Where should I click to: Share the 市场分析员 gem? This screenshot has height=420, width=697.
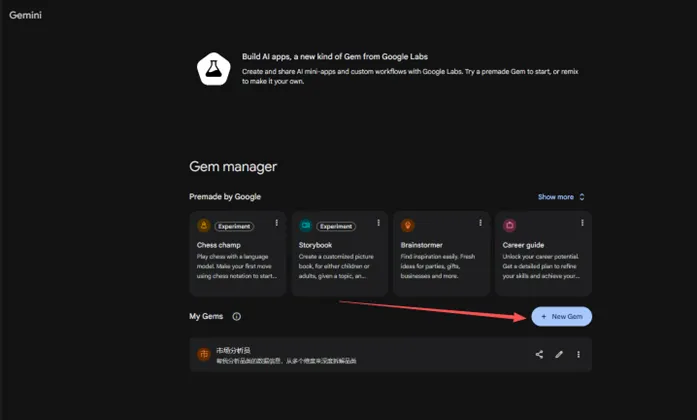pyautogui.click(x=539, y=354)
